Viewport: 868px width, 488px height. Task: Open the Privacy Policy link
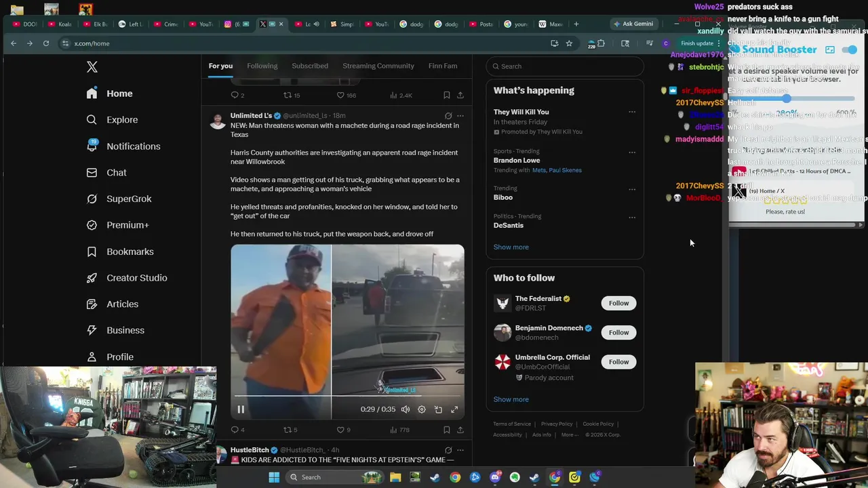point(557,424)
